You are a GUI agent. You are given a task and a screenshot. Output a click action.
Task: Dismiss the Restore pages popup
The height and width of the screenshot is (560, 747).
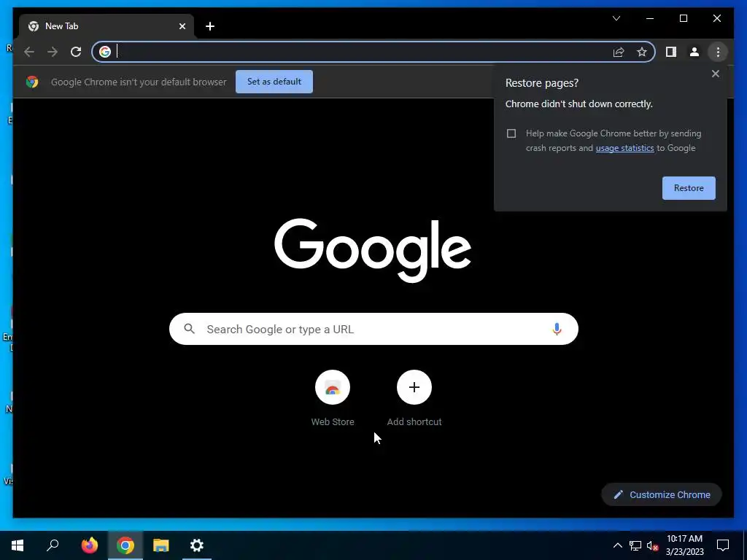[715, 74]
